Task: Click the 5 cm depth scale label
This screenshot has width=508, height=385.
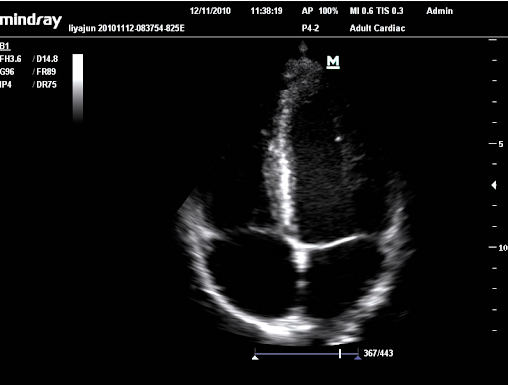Action: click(x=501, y=144)
